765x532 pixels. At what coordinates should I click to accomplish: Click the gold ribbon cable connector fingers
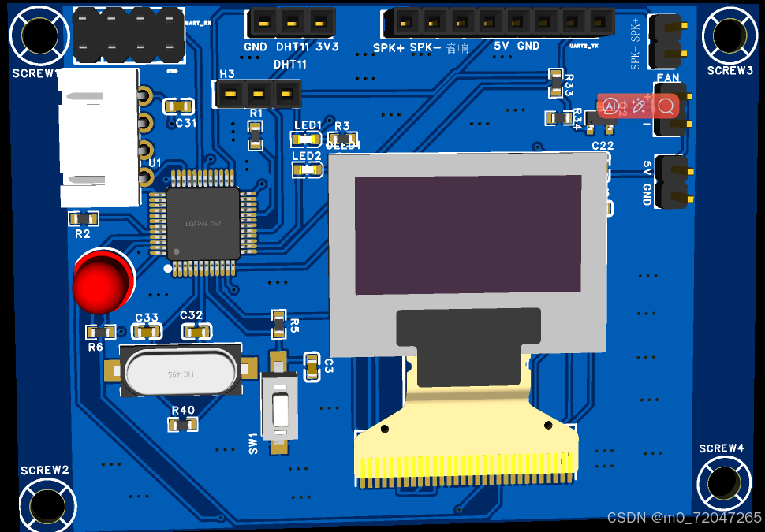tap(467, 465)
